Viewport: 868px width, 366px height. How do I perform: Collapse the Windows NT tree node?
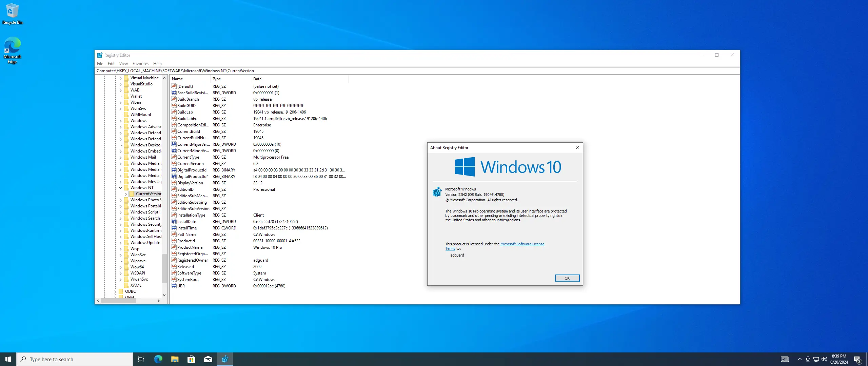[x=120, y=188]
